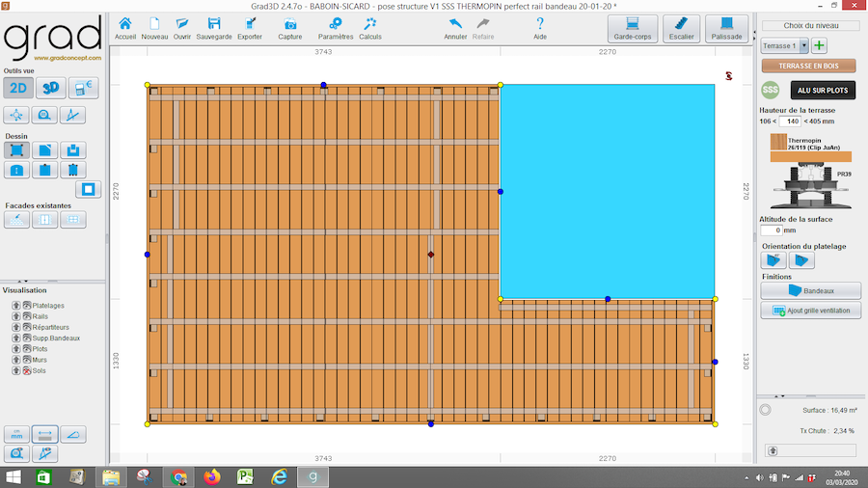Viewport: 868px width, 488px height.
Task: Open the price estimate calculator icon
Action: coord(84,89)
